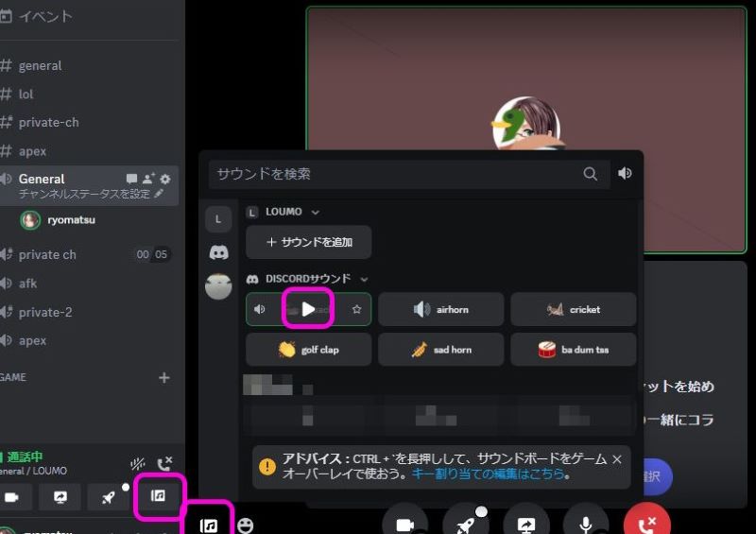Dismiss the アドバイス tip banner
This screenshot has height=534, width=756.
click(617, 459)
